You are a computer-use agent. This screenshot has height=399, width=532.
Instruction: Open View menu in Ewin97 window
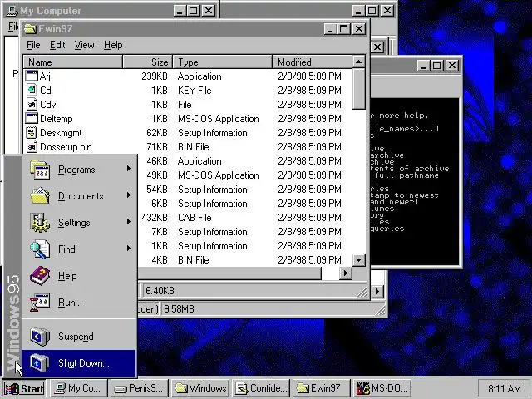coord(84,45)
